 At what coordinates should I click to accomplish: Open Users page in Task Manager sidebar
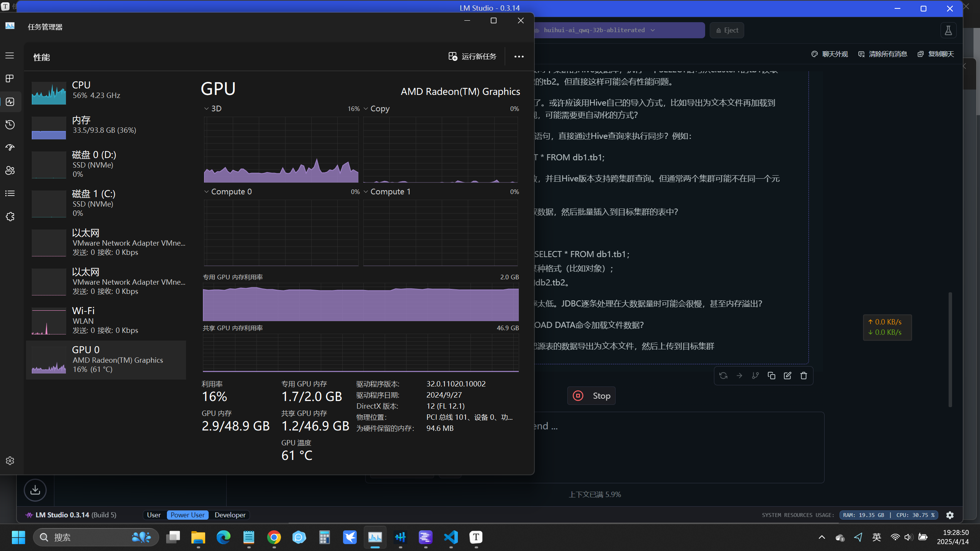pyautogui.click(x=10, y=171)
